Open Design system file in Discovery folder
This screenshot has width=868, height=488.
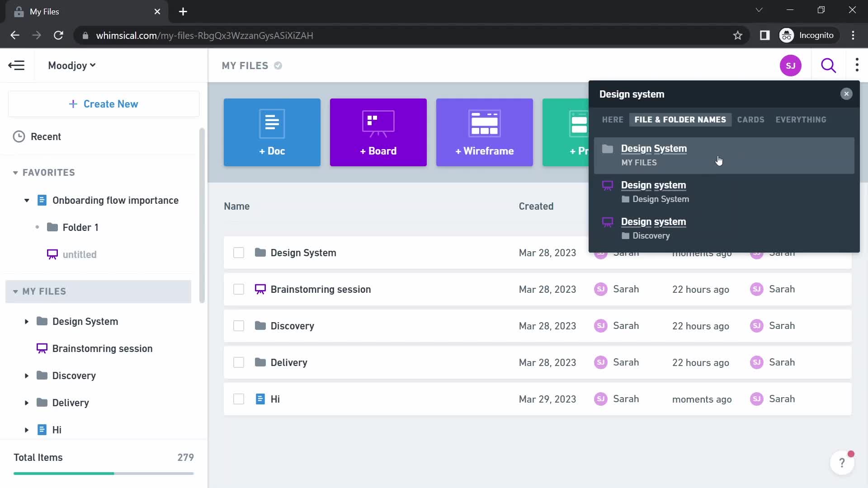click(x=654, y=228)
